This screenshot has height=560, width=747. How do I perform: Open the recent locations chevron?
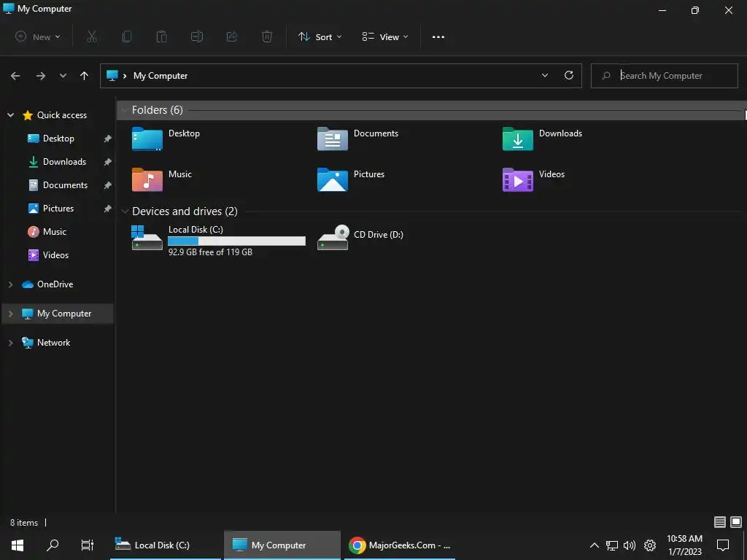coord(63,76)
